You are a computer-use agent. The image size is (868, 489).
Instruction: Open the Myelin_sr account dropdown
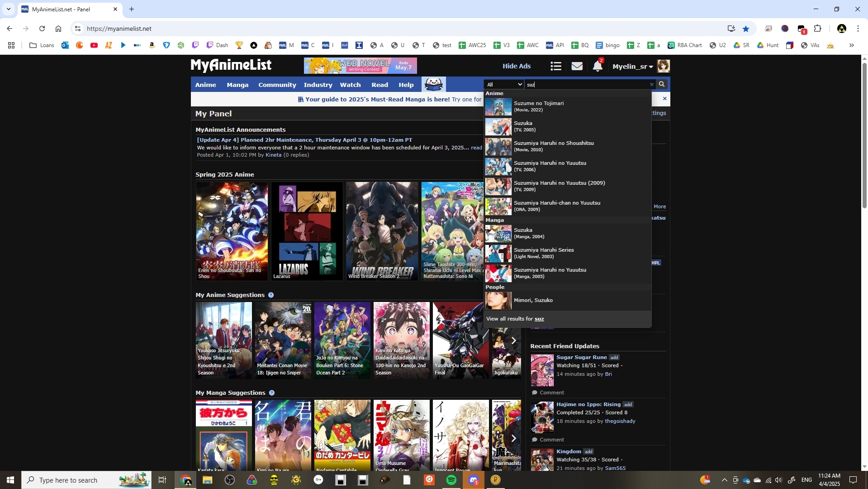633,67
